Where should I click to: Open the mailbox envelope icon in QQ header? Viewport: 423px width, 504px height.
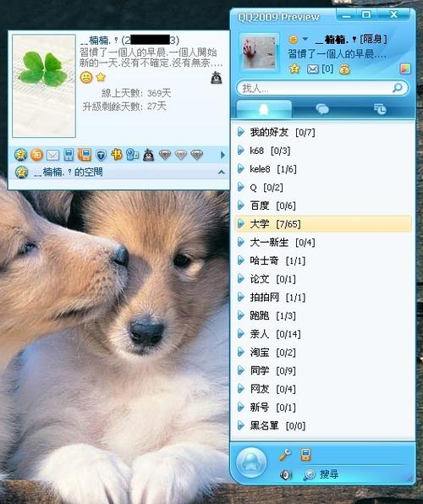(313, 69)
